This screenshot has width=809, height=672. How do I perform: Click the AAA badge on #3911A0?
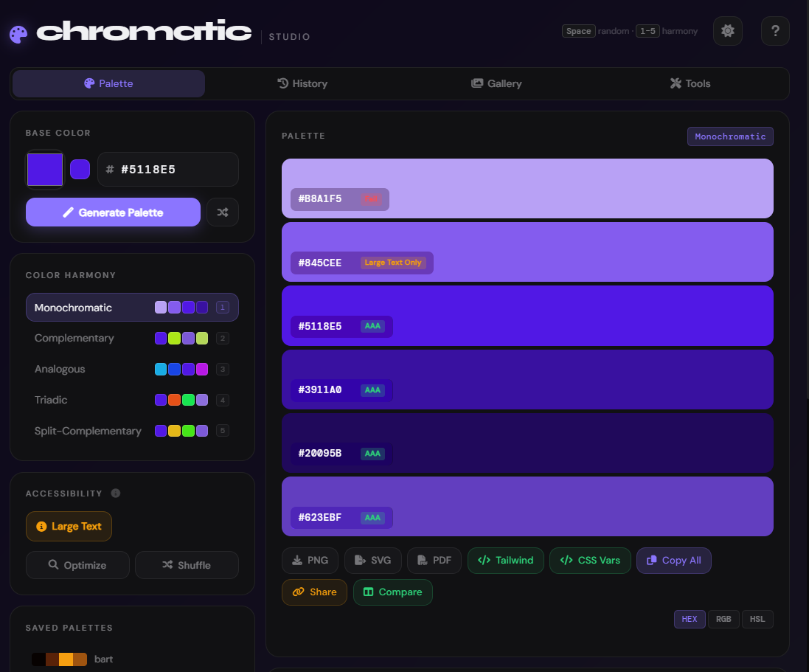point(372,390)
